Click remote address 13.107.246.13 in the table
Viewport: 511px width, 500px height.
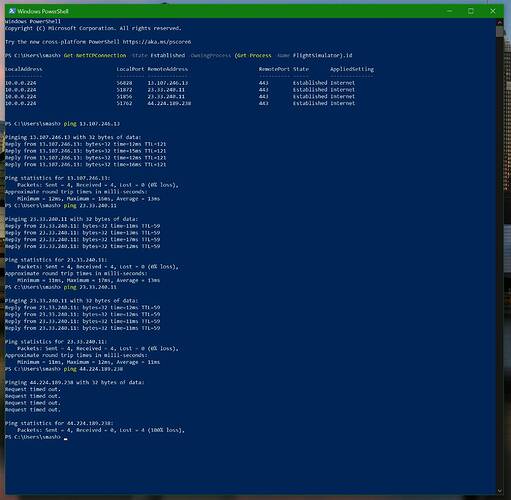[x=168, y=83]
